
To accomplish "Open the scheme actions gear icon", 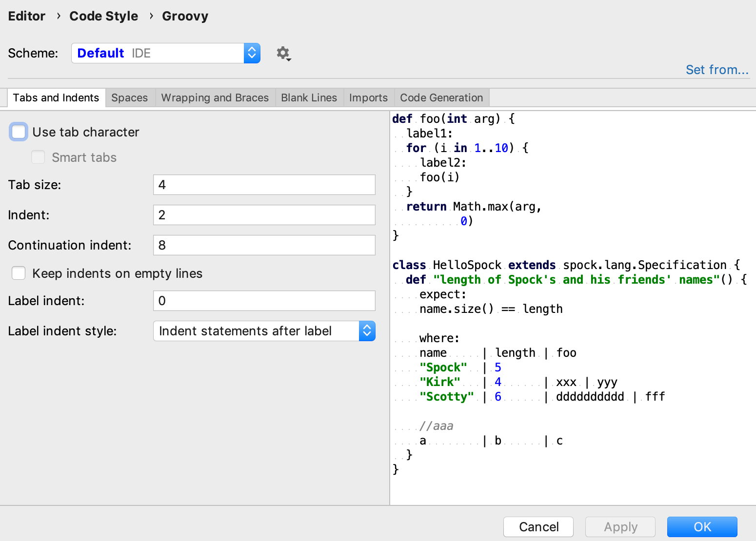I will tap(283, 53).
